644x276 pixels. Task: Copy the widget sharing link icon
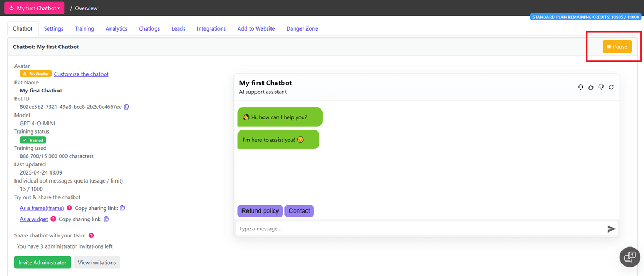(106, 219)
